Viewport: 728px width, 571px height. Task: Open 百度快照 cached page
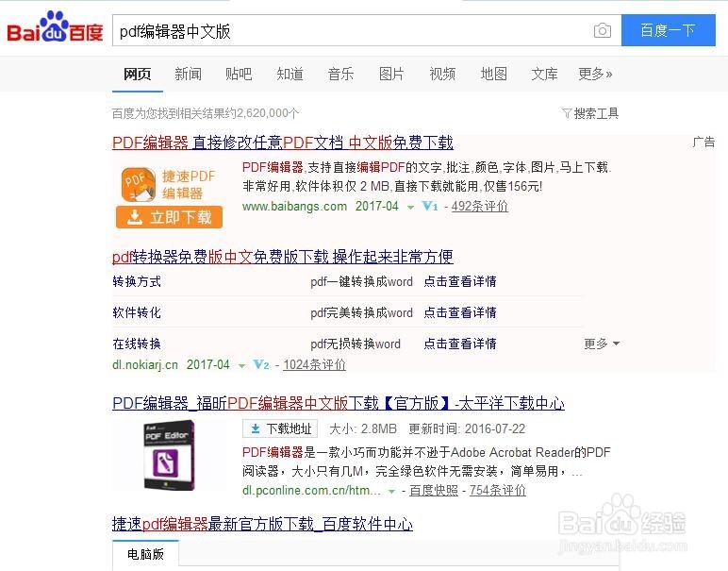(434, 491)
